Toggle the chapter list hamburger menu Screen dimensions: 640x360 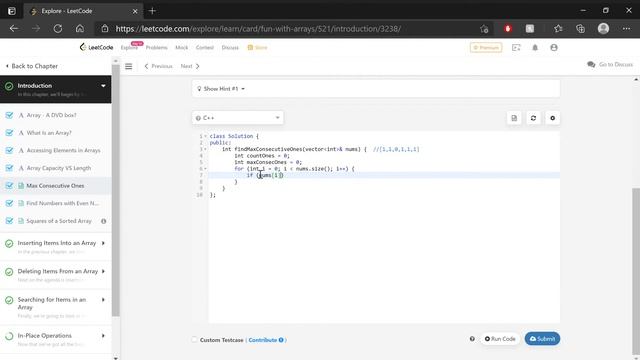[x=129, y=66]
